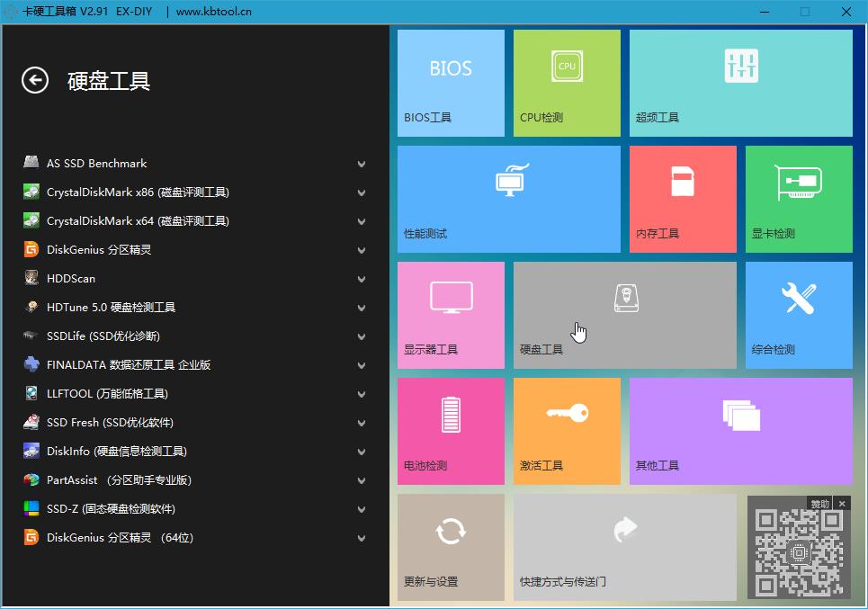Screen dimensions: 868x609
Task: Close the 赞助 QR code panel
Action: tap(842, 503)
